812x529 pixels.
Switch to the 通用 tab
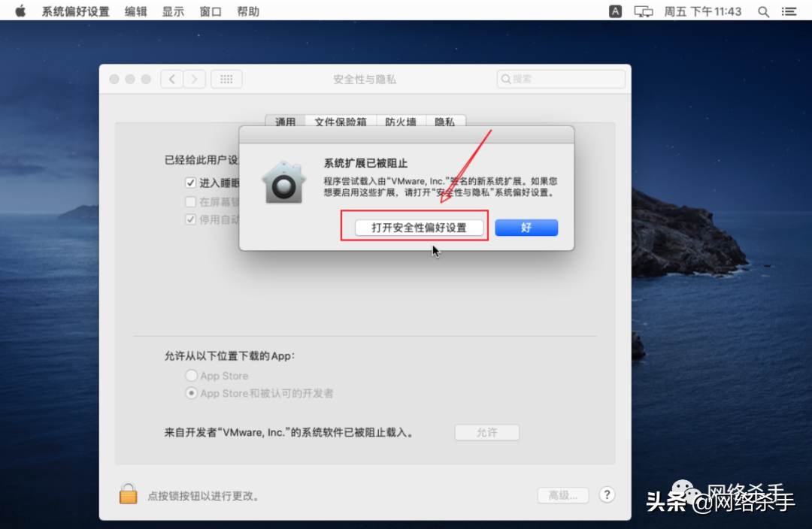(x=286, y=121)
